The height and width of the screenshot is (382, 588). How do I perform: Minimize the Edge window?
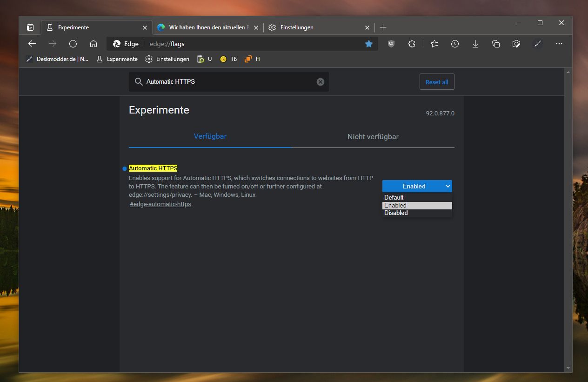click(x=519, y=23)
